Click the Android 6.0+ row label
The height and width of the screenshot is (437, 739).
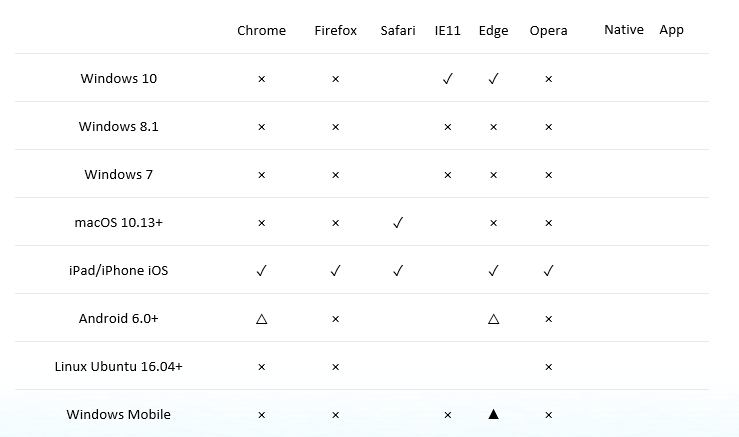[x=118, y=318]
